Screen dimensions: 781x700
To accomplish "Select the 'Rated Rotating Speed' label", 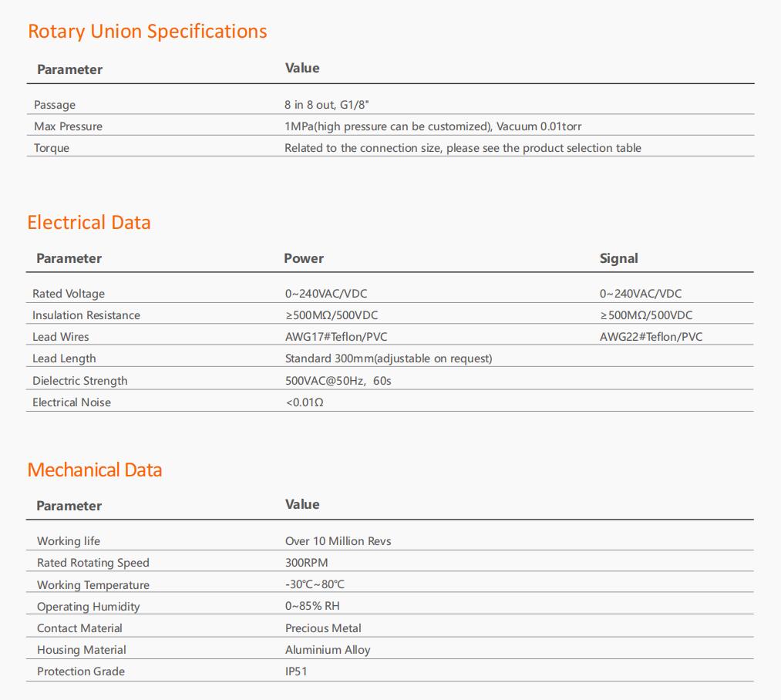I will click(x=93, y=563).
